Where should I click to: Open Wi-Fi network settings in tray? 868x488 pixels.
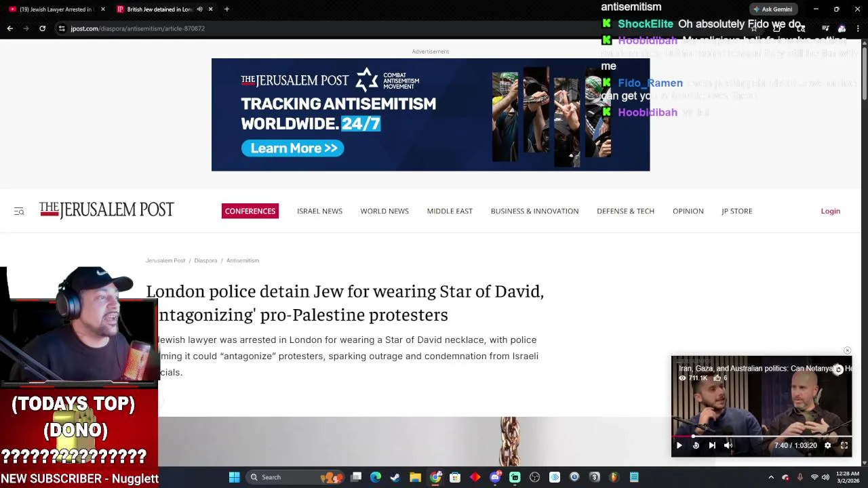tap(814, 477)
